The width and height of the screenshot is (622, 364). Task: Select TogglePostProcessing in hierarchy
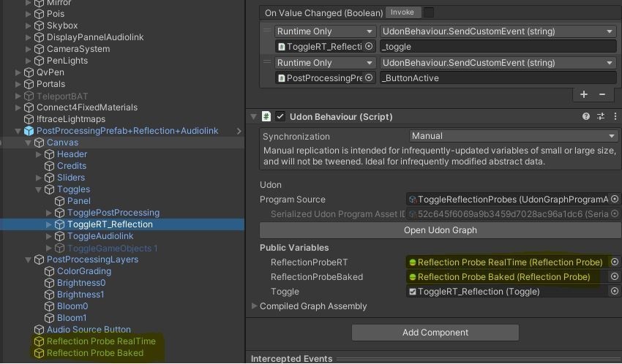[113, 213]
